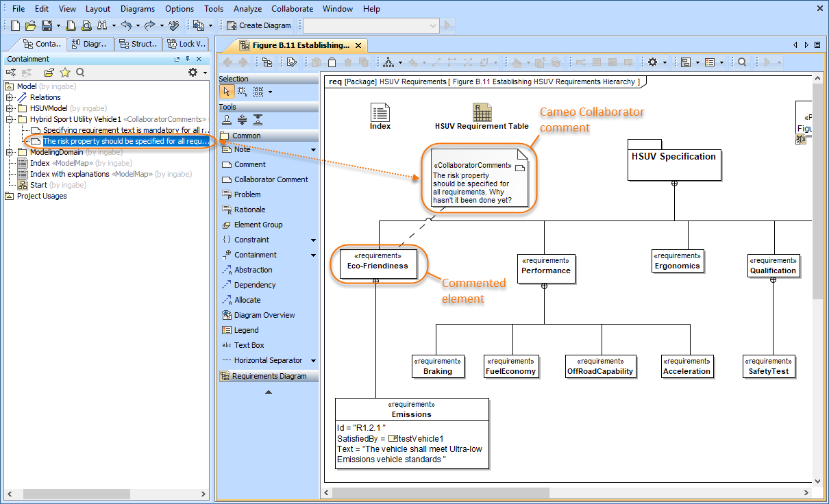Open the Note tool dropdown arrow
Viewport: 829px width, 504px height.
coord(314,149)
